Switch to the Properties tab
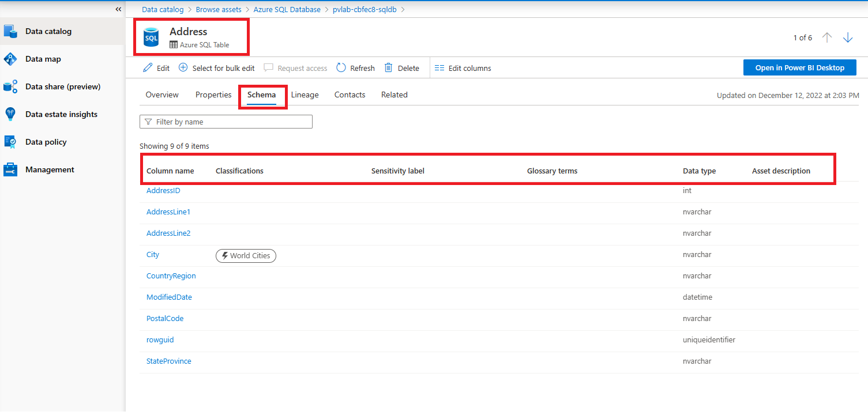The height and width of the screenshot is (415, 868). coord(213,95)
